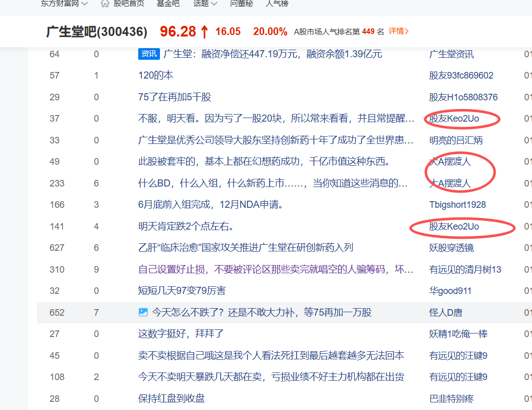Open post 75了在再加5千股

pos(175,97)
